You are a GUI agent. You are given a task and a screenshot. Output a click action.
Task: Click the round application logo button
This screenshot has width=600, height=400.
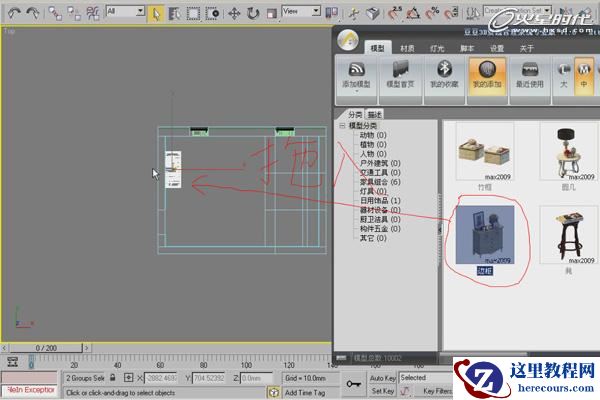pyautogui.click(x=348, y=40)
